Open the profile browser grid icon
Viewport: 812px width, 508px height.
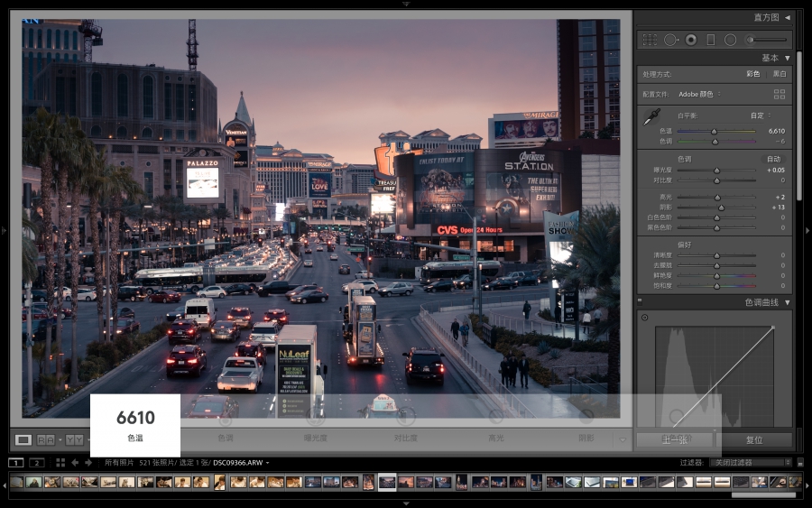tap(780, 94)
